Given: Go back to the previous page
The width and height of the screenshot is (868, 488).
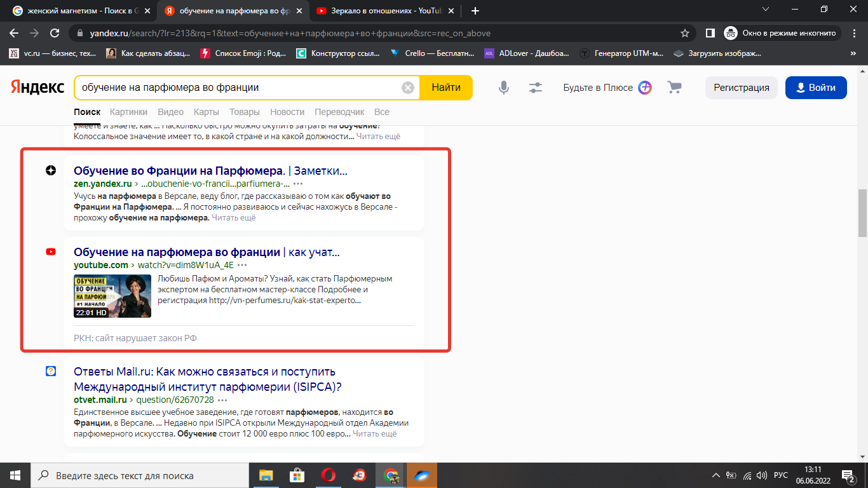Looking at the screenshot, I should [x=14, y=33].
